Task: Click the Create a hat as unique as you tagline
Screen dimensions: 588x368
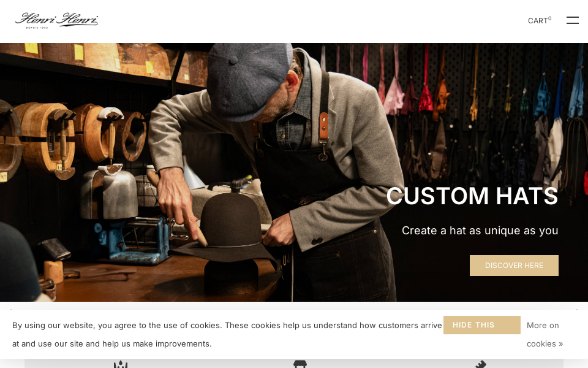Action: pos(480,230)
